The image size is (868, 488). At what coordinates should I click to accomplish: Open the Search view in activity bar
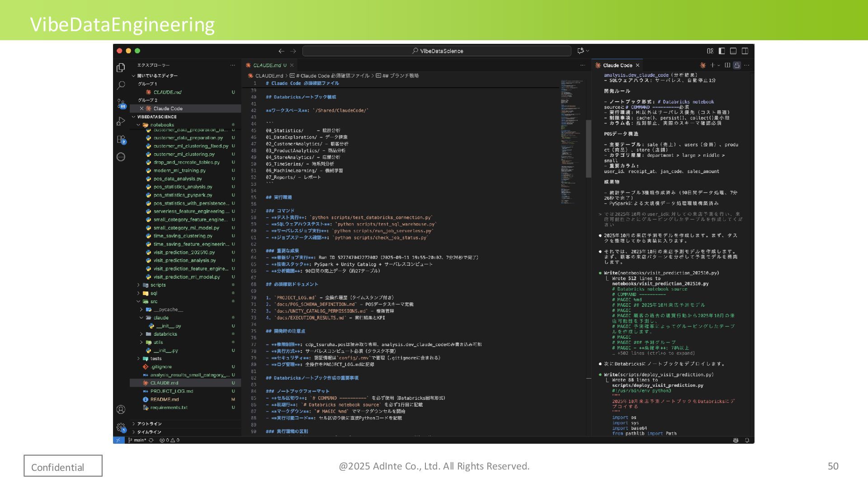121,85
